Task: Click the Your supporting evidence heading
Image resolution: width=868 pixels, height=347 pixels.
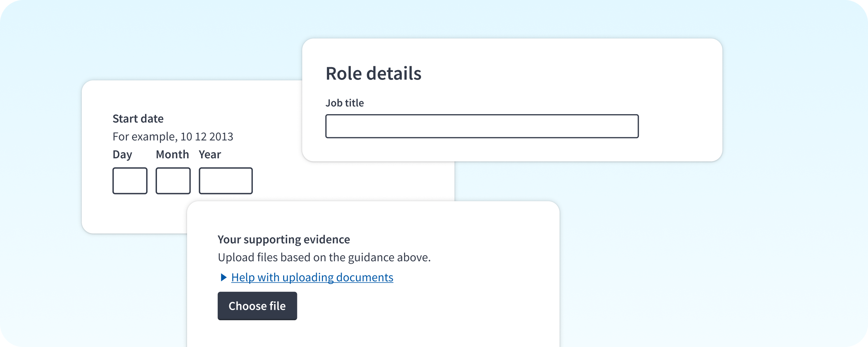Action: 284,239
